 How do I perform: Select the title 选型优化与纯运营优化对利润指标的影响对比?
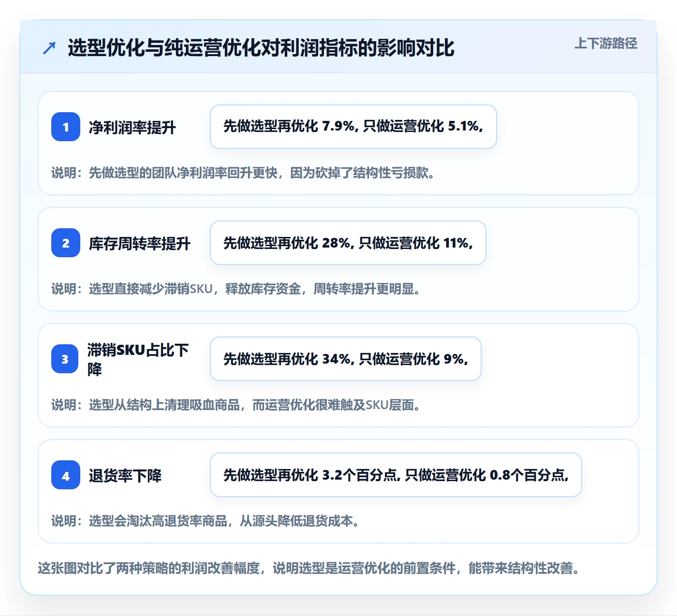tap(261, 48)
